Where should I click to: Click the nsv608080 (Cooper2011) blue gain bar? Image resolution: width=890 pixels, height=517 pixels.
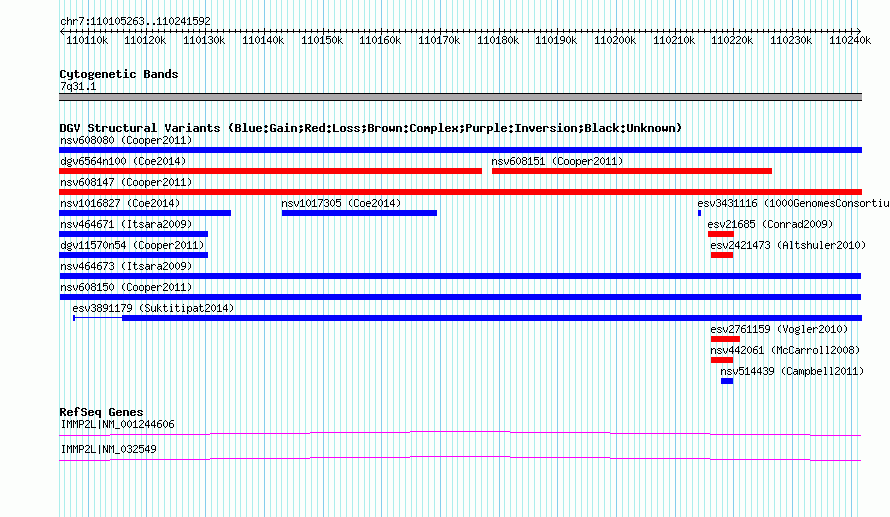(460, 150)
